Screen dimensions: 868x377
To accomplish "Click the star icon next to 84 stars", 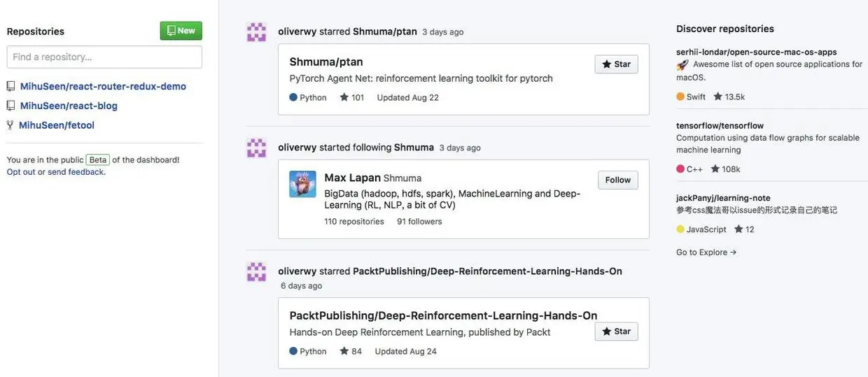I will (x=344, y=351).
